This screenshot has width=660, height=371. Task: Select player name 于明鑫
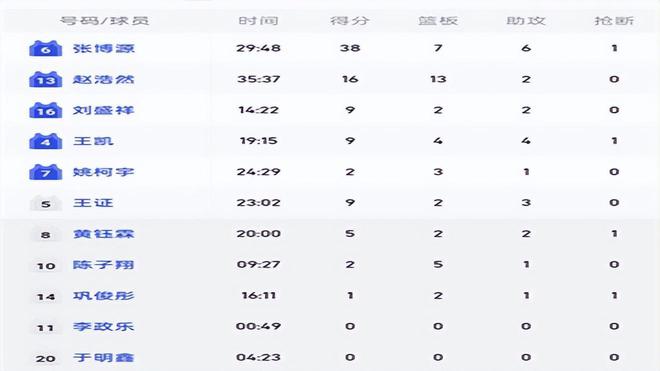(x=104, y=358)
